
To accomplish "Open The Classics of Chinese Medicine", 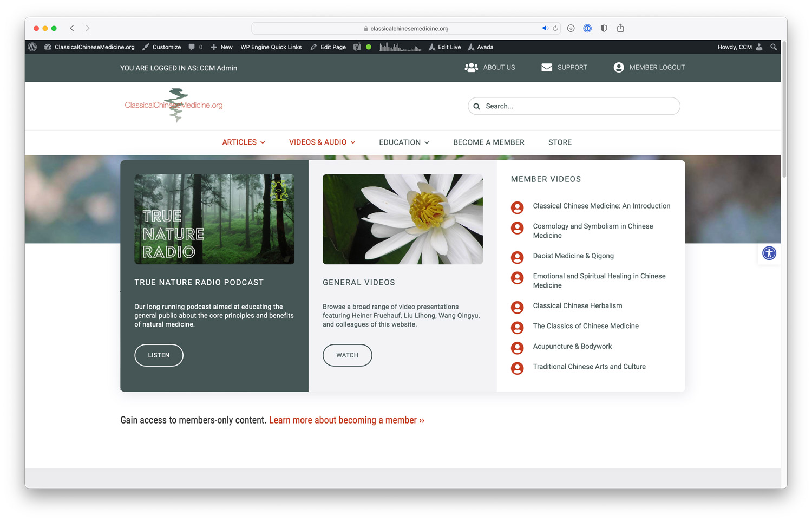I will (586, 326).
